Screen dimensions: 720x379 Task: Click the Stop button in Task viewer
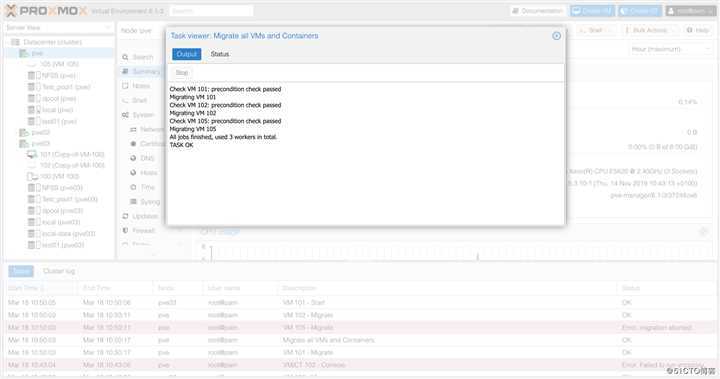tap(182, 73)
